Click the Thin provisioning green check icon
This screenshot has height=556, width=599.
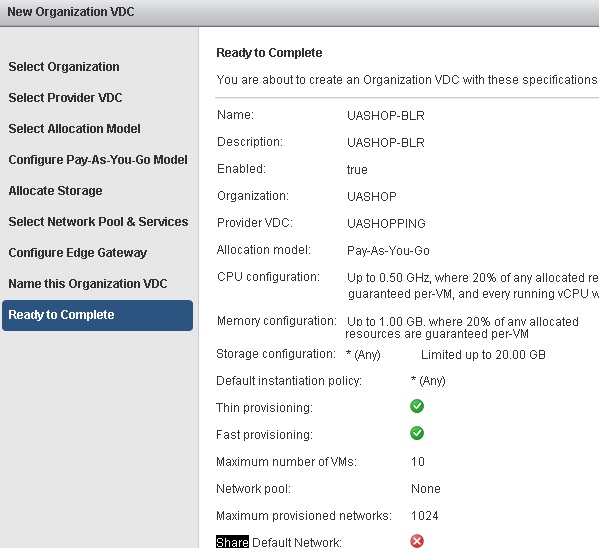(x=417, y=406)
